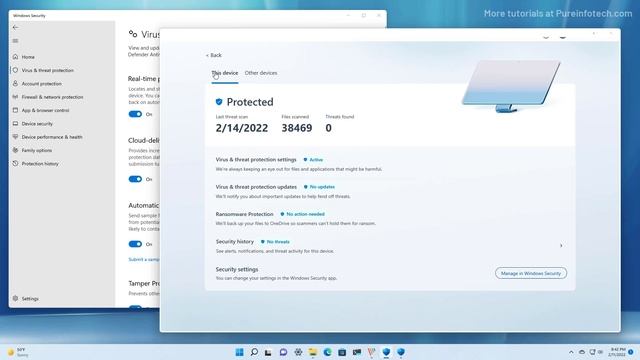Show hidden system tray icons
This screenshot has width=640, height=360.
click(x=571, y=352)
